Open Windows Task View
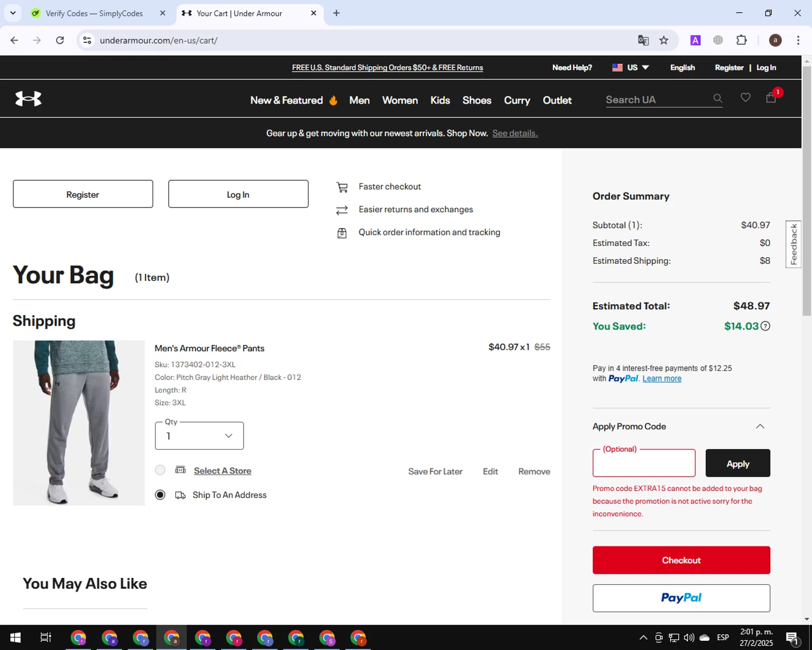Image resolution: width=812 pixels, height=650 pixels. pyautogui.click(x=46, y=638)
